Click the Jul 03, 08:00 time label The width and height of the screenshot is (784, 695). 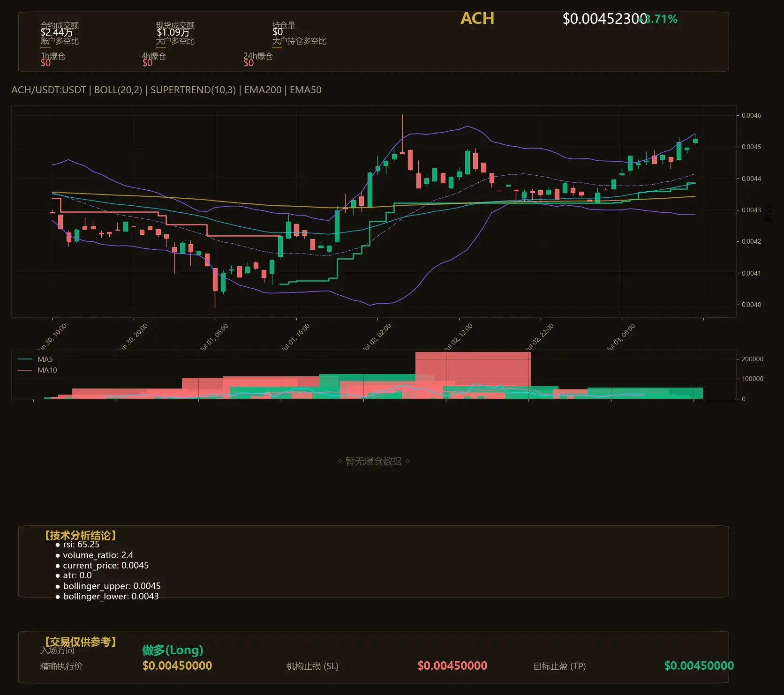click(x=620, y=337)
